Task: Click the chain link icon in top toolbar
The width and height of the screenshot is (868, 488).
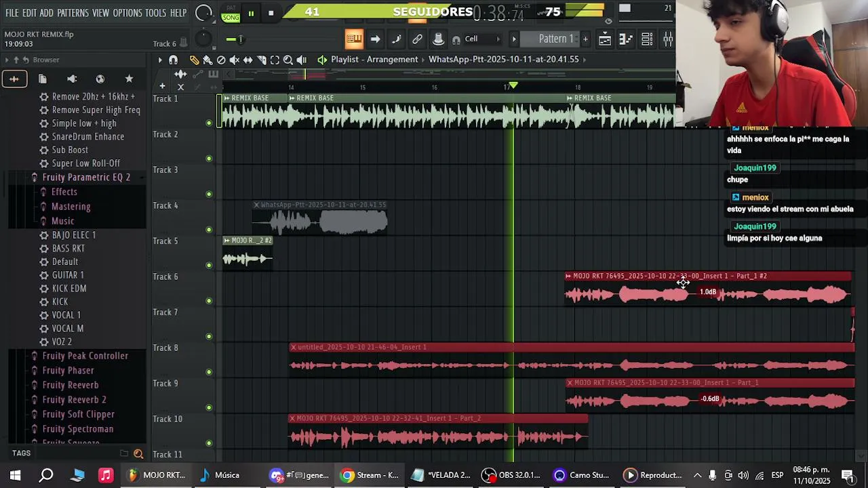Action: (417, 39)
